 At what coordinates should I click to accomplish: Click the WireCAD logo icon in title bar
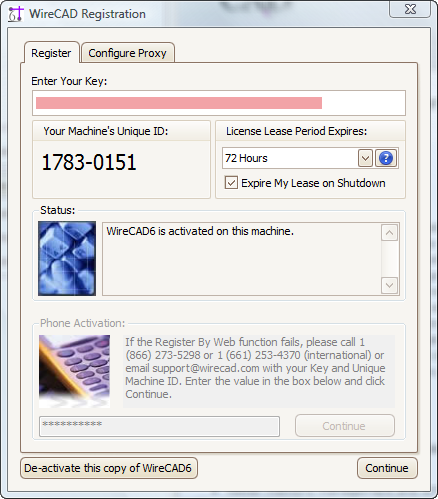16,14
